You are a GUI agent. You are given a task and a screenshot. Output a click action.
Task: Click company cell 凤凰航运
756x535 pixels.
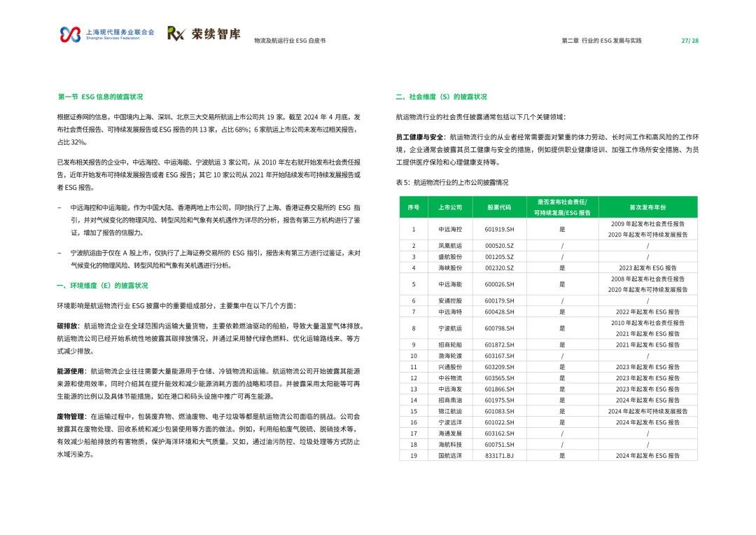[x=450, y=246]
